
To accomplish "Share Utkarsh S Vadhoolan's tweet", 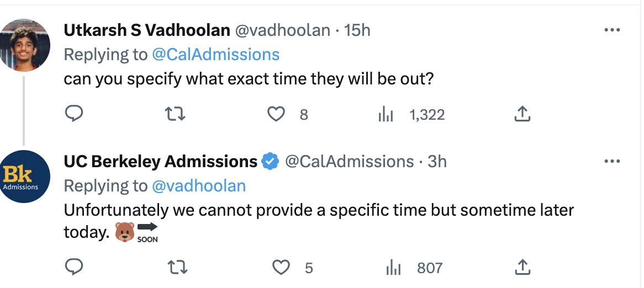I will point(522,114).
